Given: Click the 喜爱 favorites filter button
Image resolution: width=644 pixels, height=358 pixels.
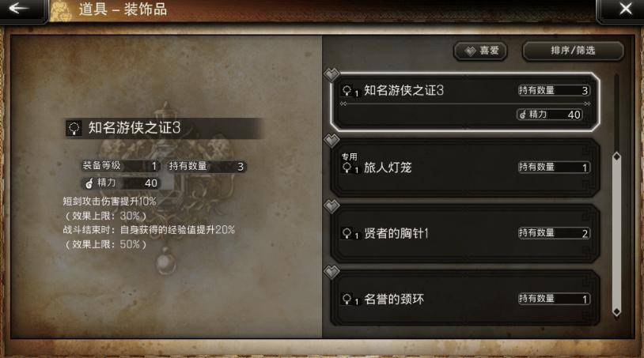Looking at the screenshot, I should 480,51.
